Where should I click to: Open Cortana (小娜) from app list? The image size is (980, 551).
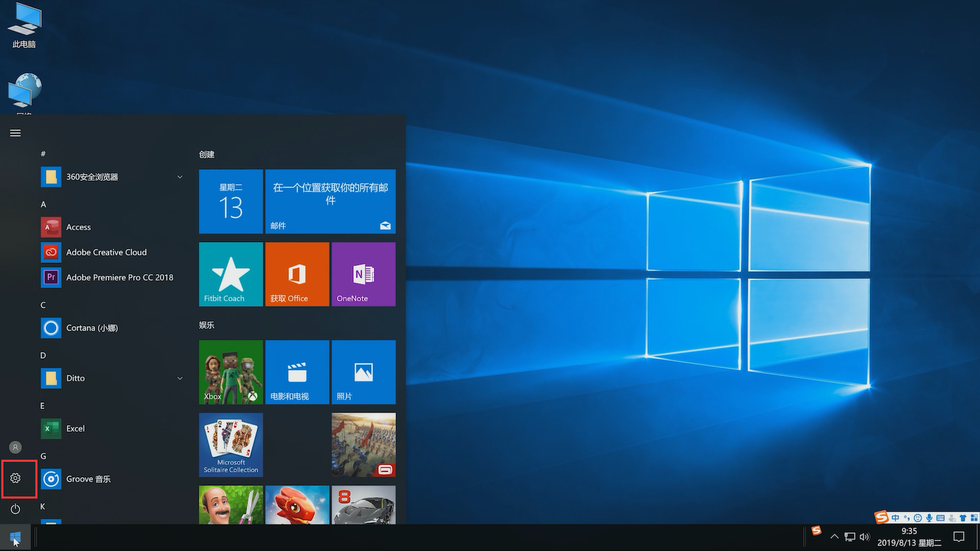coord(112,328)
